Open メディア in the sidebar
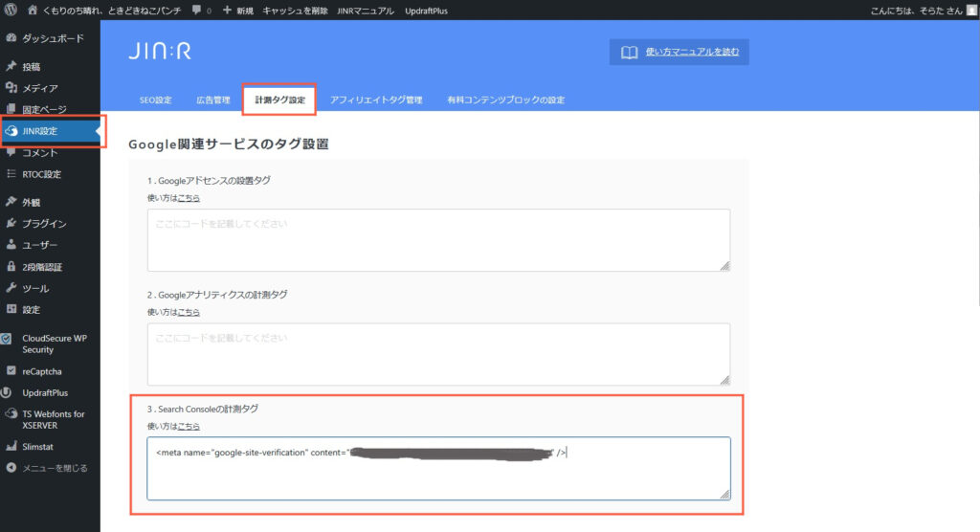The image size is (980, 532). [39, 88]
